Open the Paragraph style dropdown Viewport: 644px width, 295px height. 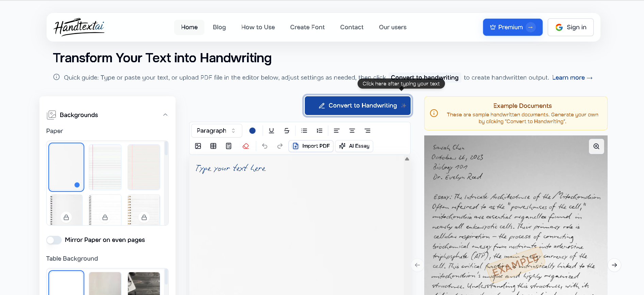[216, 131]
